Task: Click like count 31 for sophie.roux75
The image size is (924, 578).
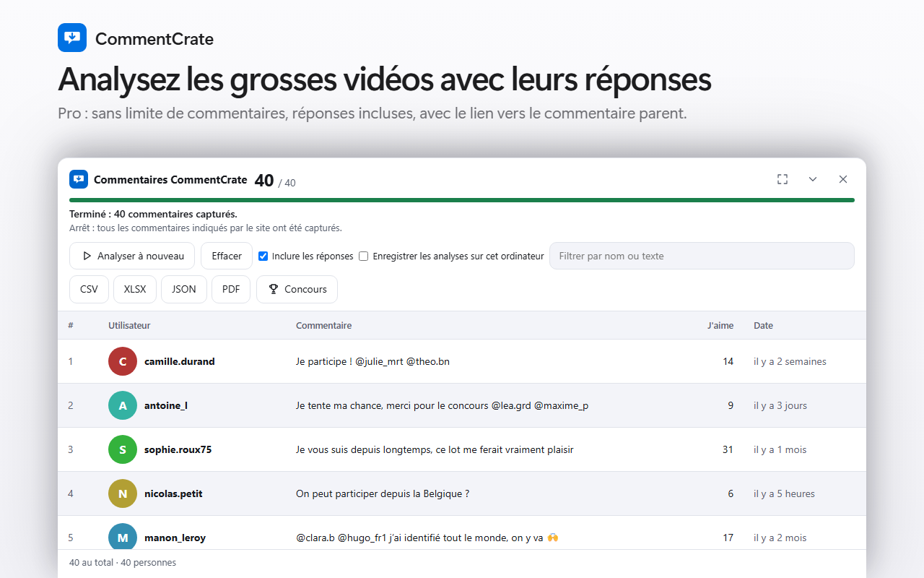Action: (728, 449)
